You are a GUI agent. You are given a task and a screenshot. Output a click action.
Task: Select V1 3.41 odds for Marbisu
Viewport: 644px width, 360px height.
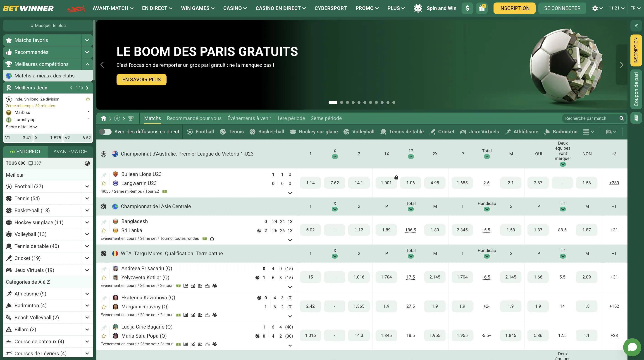[x=19, y=138]
